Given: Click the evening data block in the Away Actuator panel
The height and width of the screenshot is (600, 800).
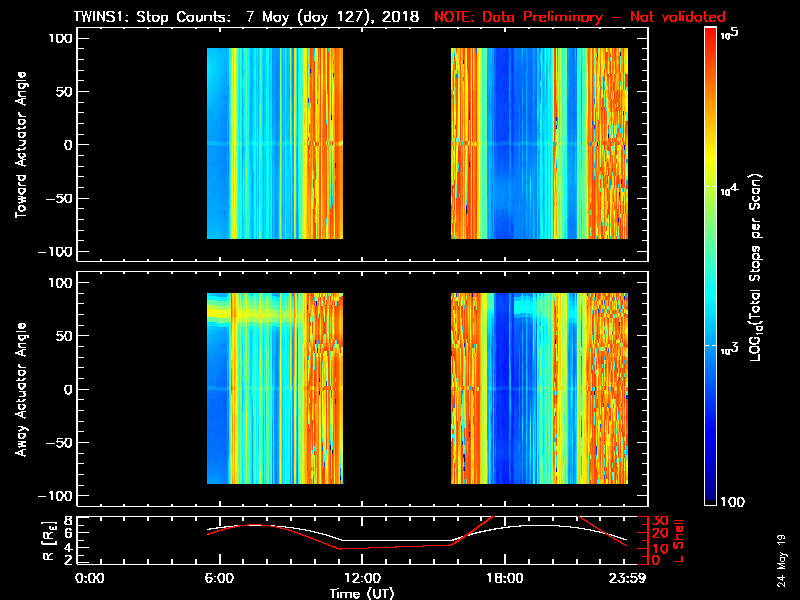Looking at the screenshot, I should (539, 388).
